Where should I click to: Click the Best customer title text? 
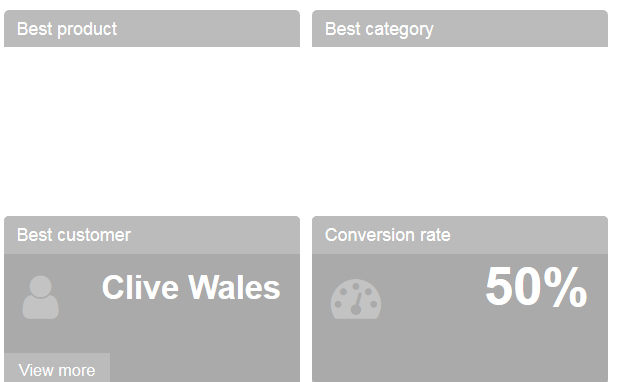pos(74,235)
